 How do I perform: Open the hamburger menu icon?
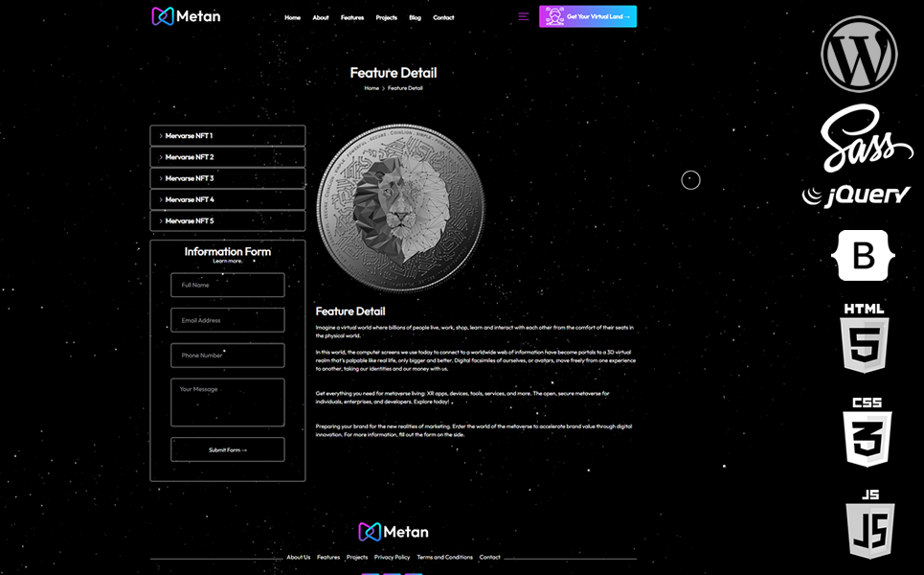(x=523, y=16)
